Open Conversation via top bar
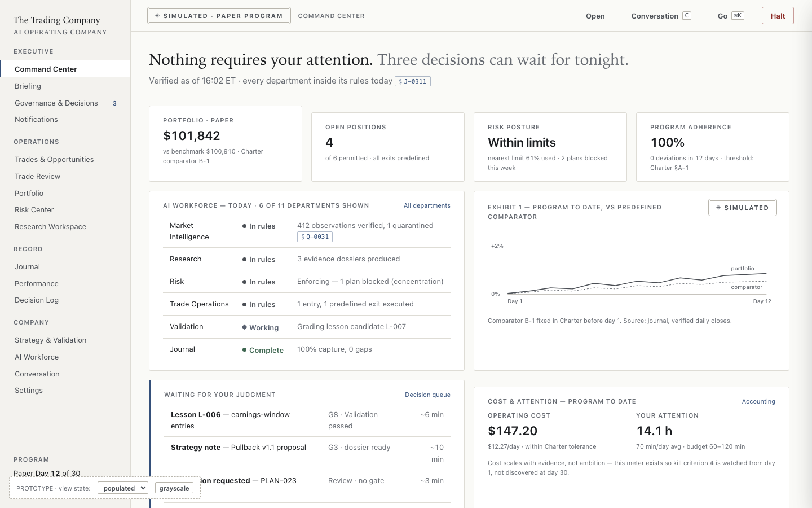 [661, 16]
